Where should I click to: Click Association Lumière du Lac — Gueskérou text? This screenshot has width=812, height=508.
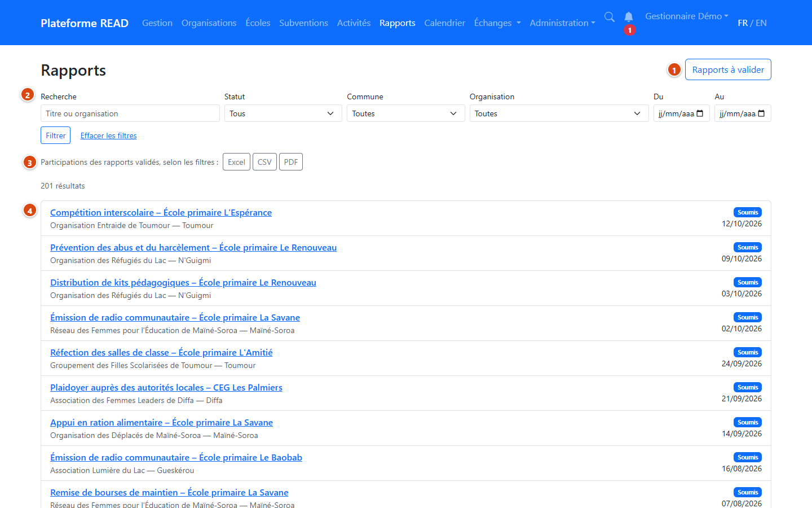[122, 470]
